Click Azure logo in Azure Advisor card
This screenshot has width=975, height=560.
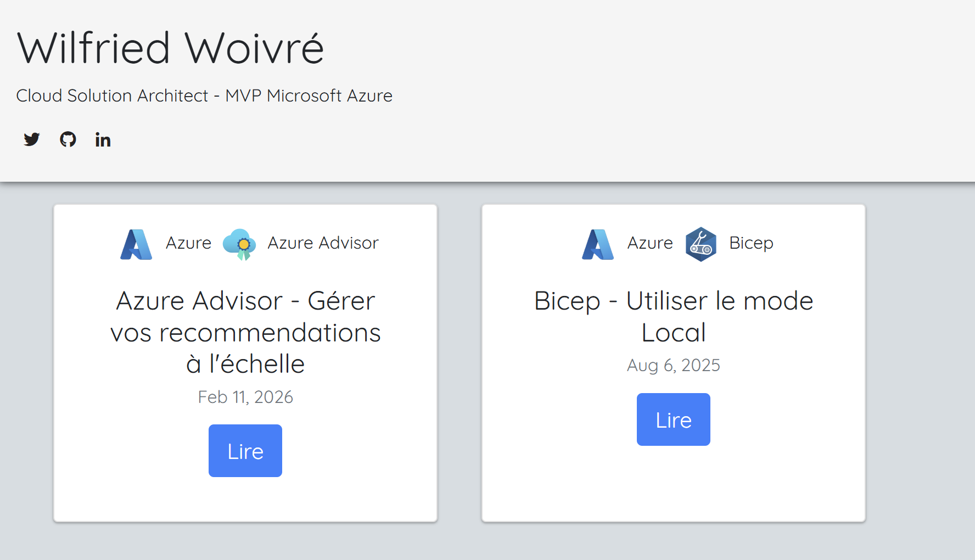[136, 244]
